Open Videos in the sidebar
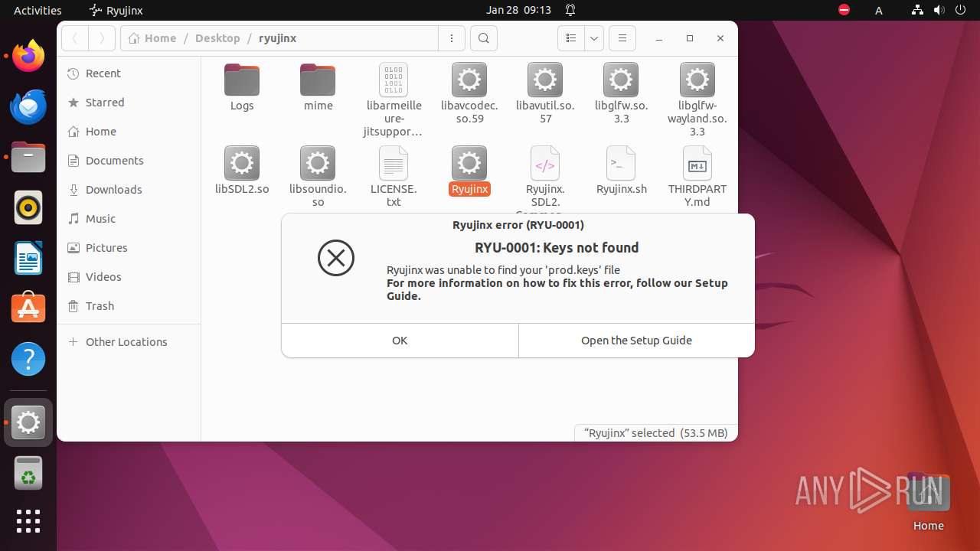Image resolution: width=980 pixels, height=551 pixels. 129,277
